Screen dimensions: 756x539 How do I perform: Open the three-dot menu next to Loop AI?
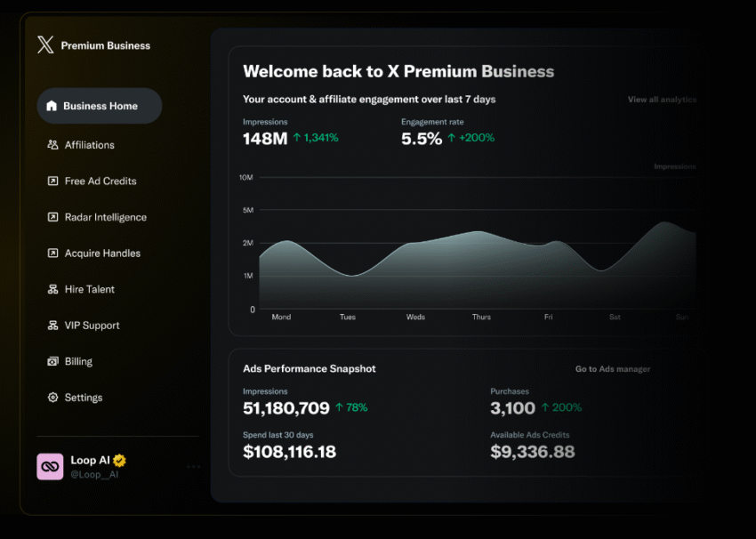coord(194,466)
